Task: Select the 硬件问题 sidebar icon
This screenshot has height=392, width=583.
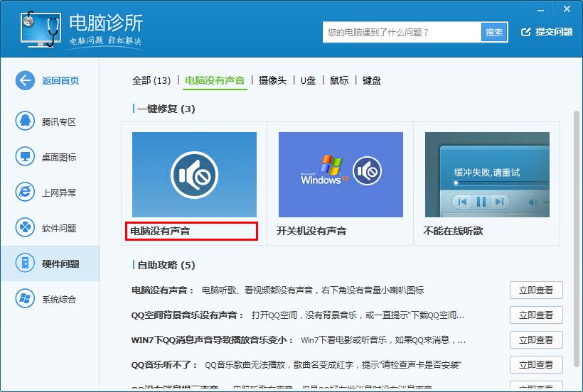Action: point(25,263)
